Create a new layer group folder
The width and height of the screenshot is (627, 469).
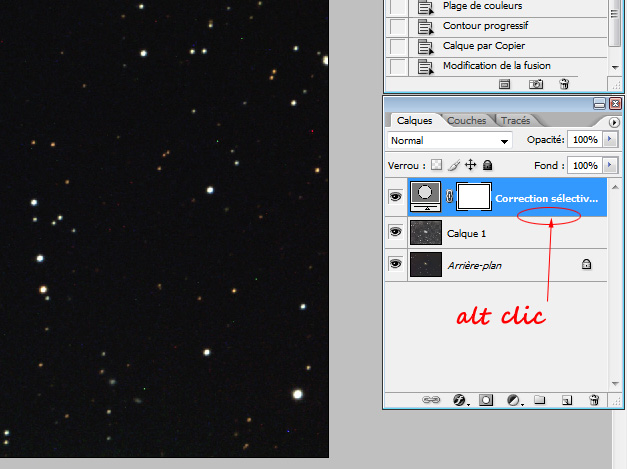pos(539,400)
